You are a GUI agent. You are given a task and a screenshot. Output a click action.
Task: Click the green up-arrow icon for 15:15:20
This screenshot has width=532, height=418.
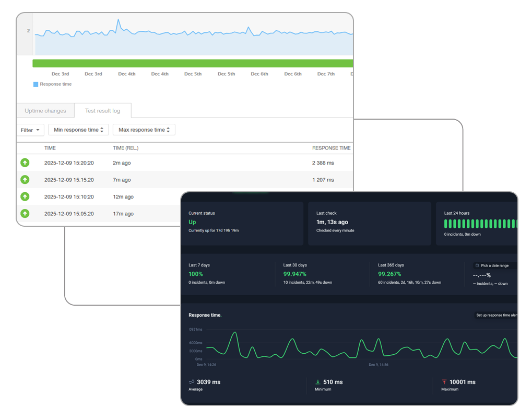tap(25, 180)
